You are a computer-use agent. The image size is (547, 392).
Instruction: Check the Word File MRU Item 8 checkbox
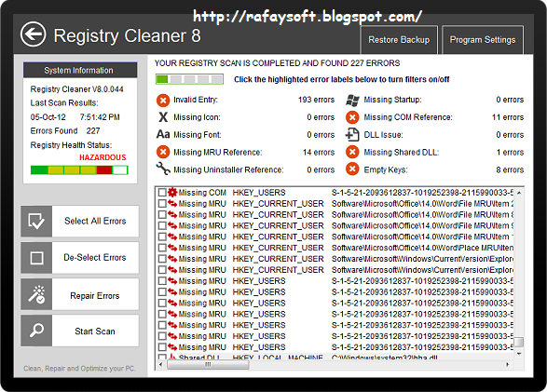[162, 215]
